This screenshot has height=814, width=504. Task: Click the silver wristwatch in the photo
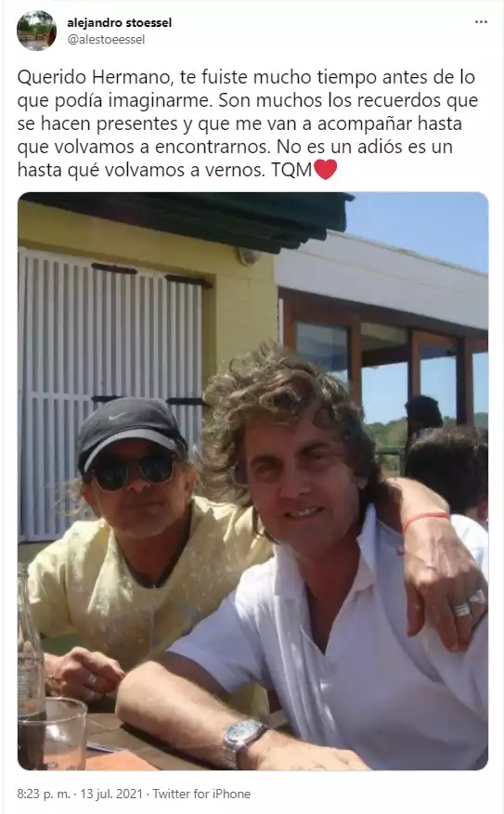243,741
